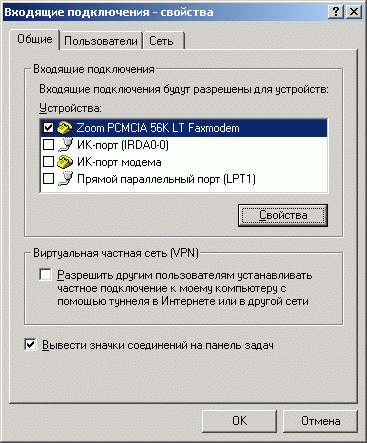Click the Zoom PCMCIA Faxmodem phone icon

[x=65, y=128]
